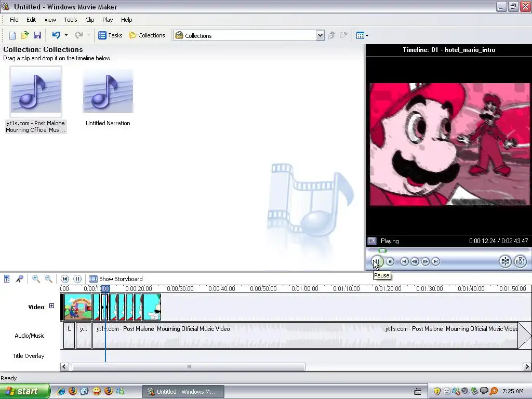Split the clip at the current frame
The width and height of the screenshot is (532, 399).
click(505, 261)
